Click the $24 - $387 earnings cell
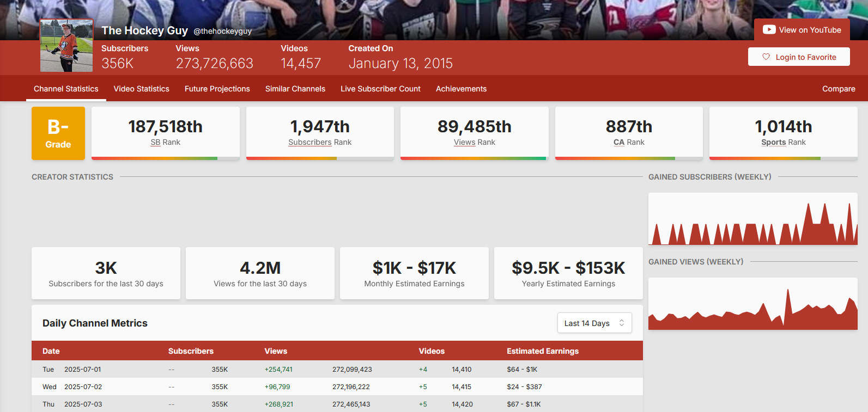 coord(524,386)
